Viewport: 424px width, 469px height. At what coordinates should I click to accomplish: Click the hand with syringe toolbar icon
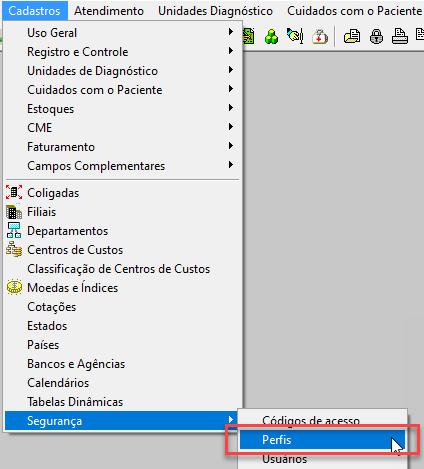[x=295, y=36]
